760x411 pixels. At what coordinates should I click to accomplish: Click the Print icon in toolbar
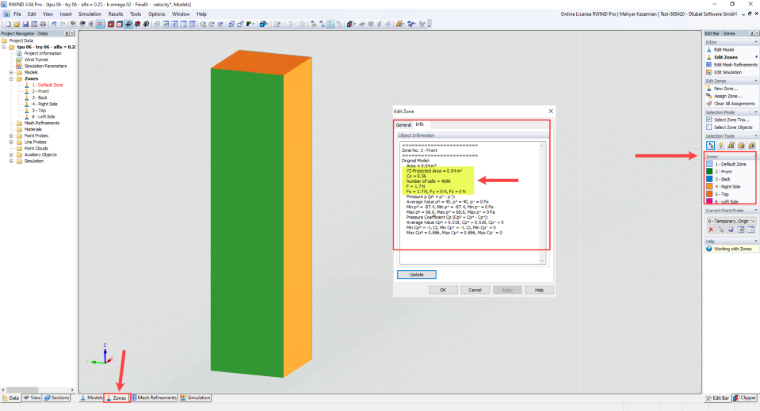43,24
